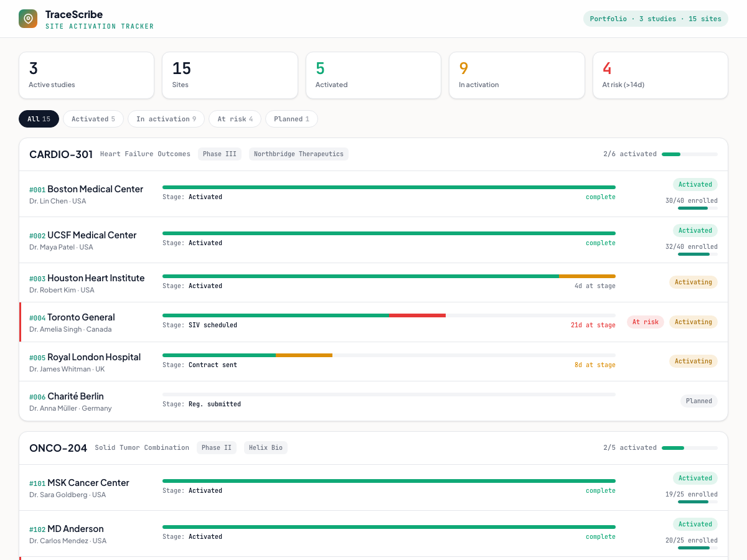
Task: Click the TraceScribe location pin logo
Action: [x=28, y=19]
